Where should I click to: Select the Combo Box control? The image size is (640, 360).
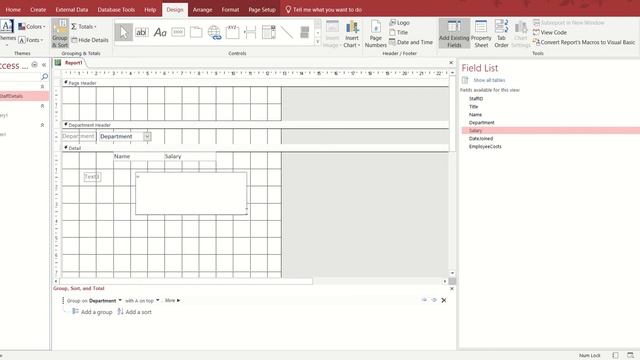(x=269, y=32)
